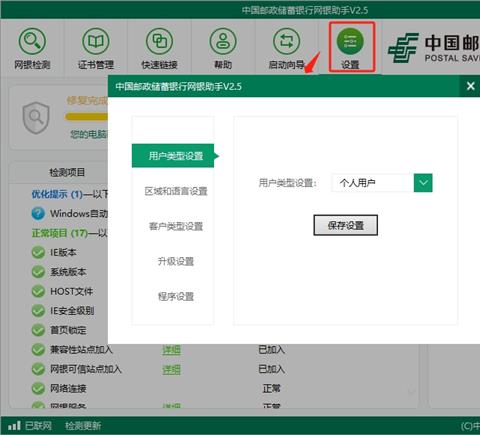This screenshot has width=480, height=435.
Task: Click the green check beside 网络连接
Action: pyautogui.click(x=38, y=388)
